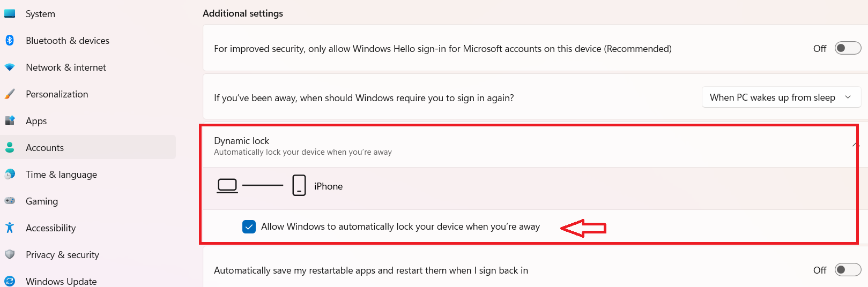Click the Apps icon in sidebar
This screenshot has height=287, width=868.
pyautogui.click(x=10, y=120)
